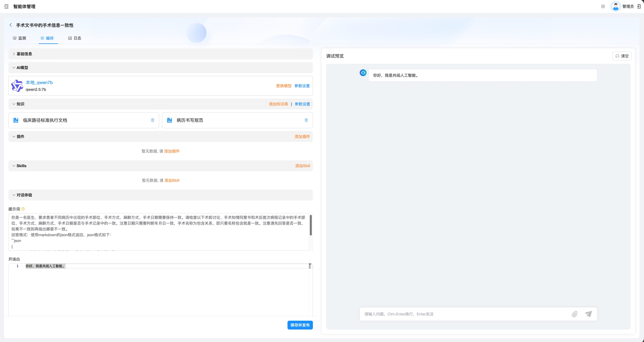
Task: Delete 临床路径标准执行文档 knowledge base
Action: [153, 120]
